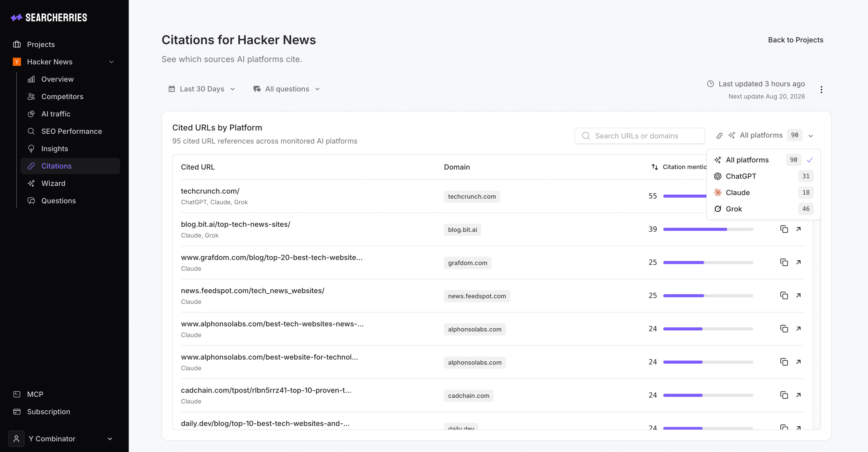Screen dimensions: 868x452
Task: Focus the Search URLs or domains field
Action: 639,136
